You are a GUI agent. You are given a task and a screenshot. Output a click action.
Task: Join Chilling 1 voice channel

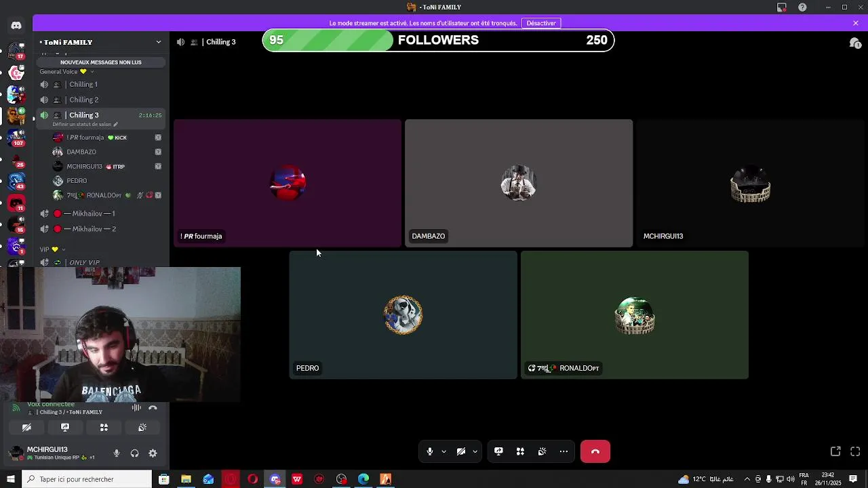click(x=102, y=85)
